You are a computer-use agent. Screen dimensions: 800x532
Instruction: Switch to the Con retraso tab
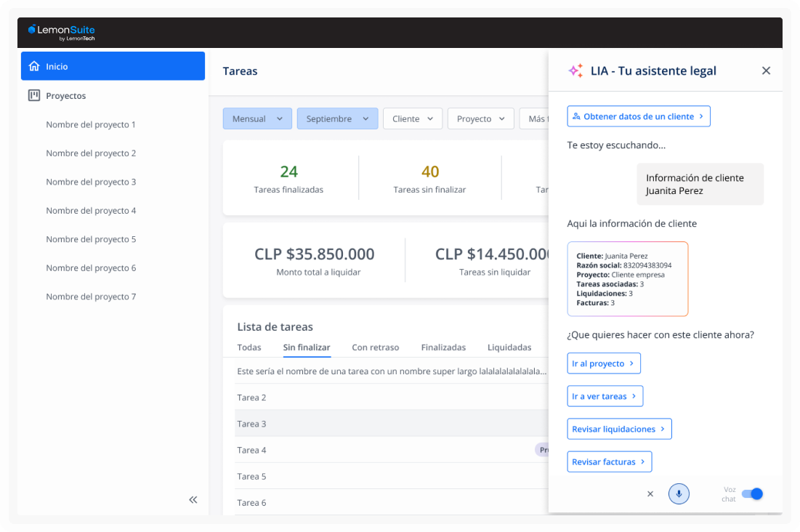pyautogui.click(x=375, y=347)
